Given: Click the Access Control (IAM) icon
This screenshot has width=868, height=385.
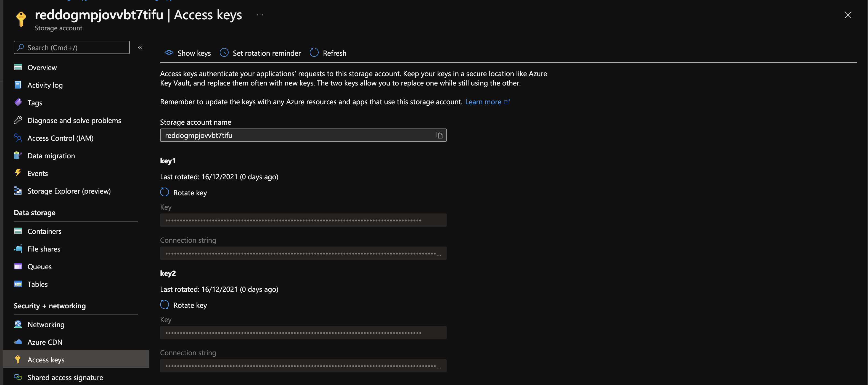Looking at the screenshot, I should tap(18, 138).
